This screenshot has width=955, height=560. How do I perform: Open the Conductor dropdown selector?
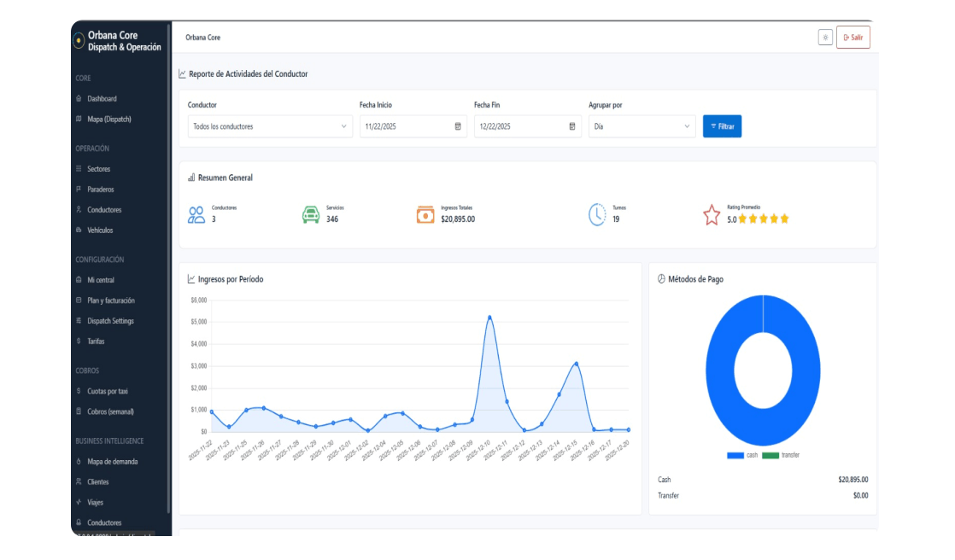point(270,126)
